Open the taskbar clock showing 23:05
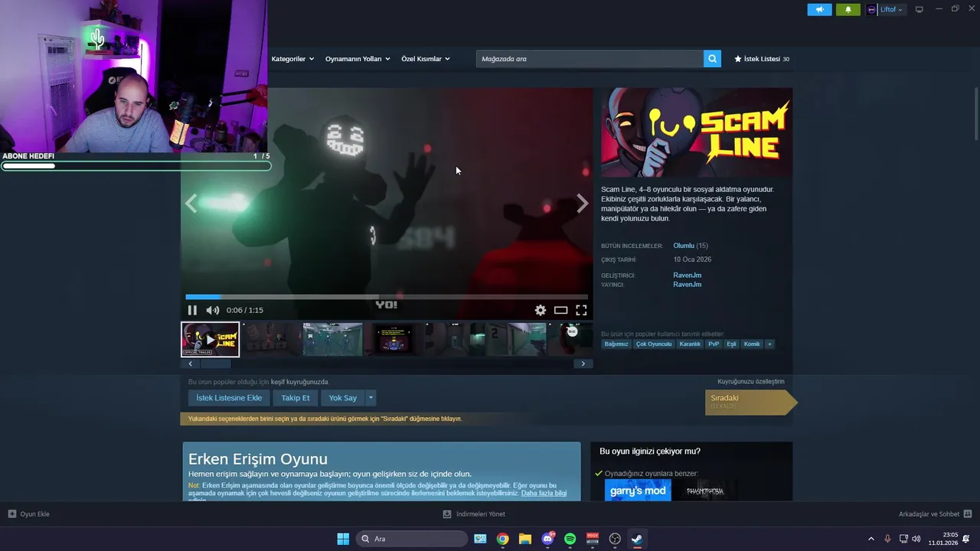 tap(942, 539)
